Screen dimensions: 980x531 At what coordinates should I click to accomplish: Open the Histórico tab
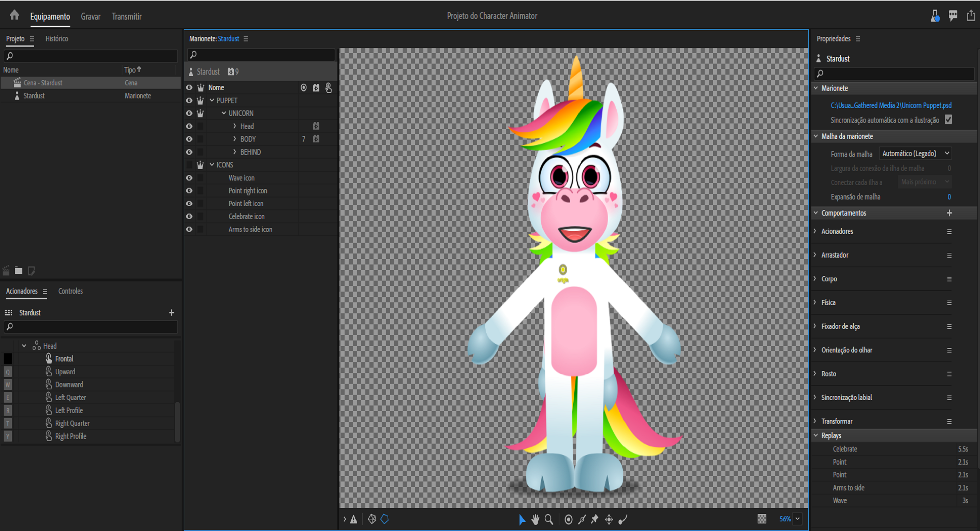[56, 39]
